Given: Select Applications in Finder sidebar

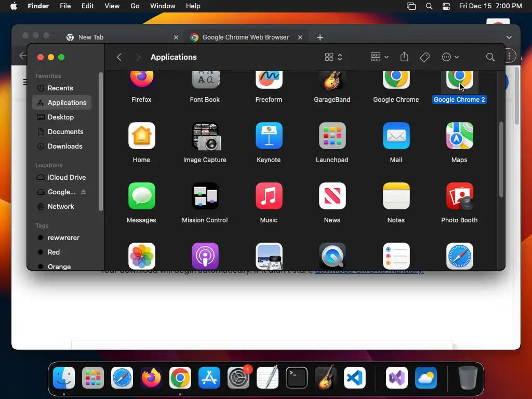Looking at the screenshot, I should [x=62, y=102].
